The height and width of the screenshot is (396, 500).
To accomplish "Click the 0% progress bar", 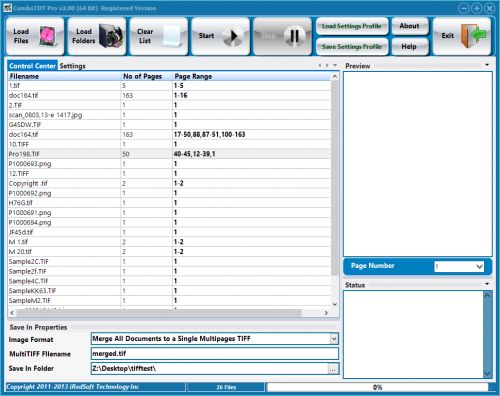I will (x=378, y=387).
